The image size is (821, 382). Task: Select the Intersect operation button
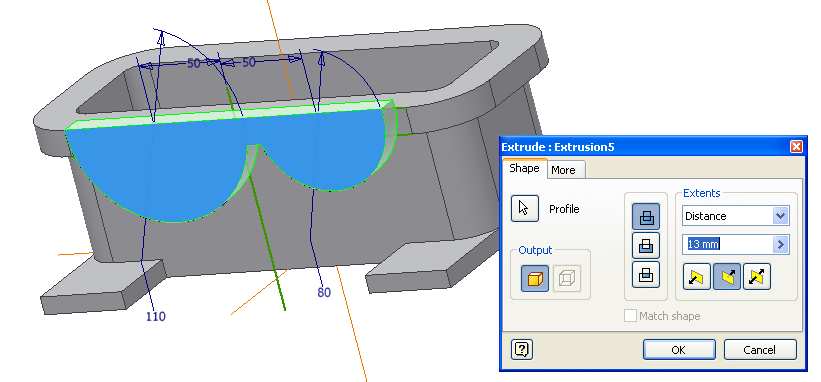(x=646, y=274)
